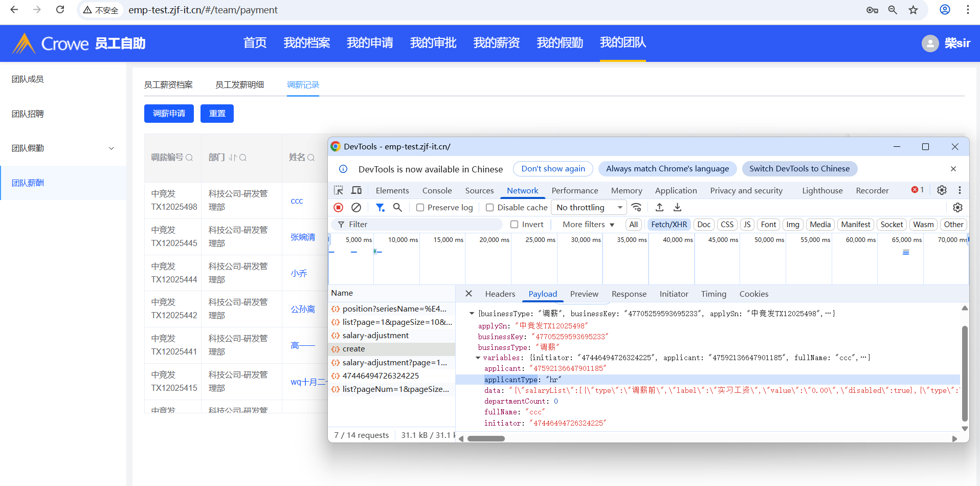Open the network conditions wifi icon
Image resolution: width=980 pixels, height=486 pixels.
pos(636,207)
